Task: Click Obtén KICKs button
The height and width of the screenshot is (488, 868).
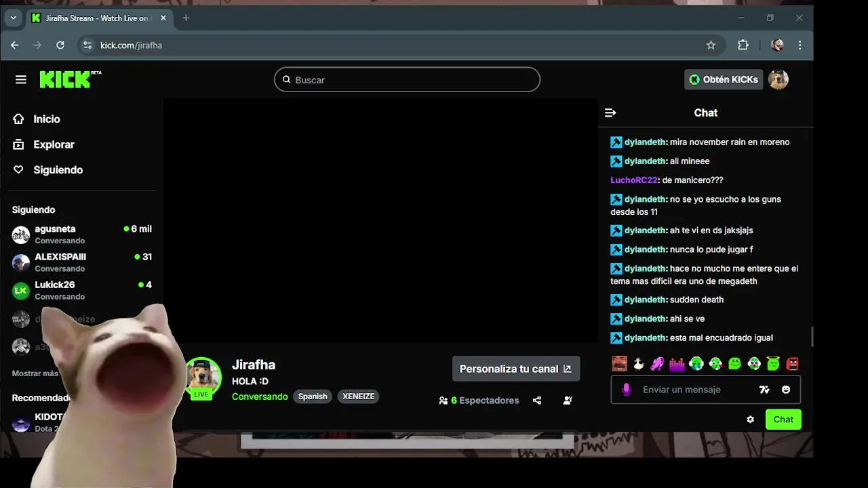Action: click(724, 79)
